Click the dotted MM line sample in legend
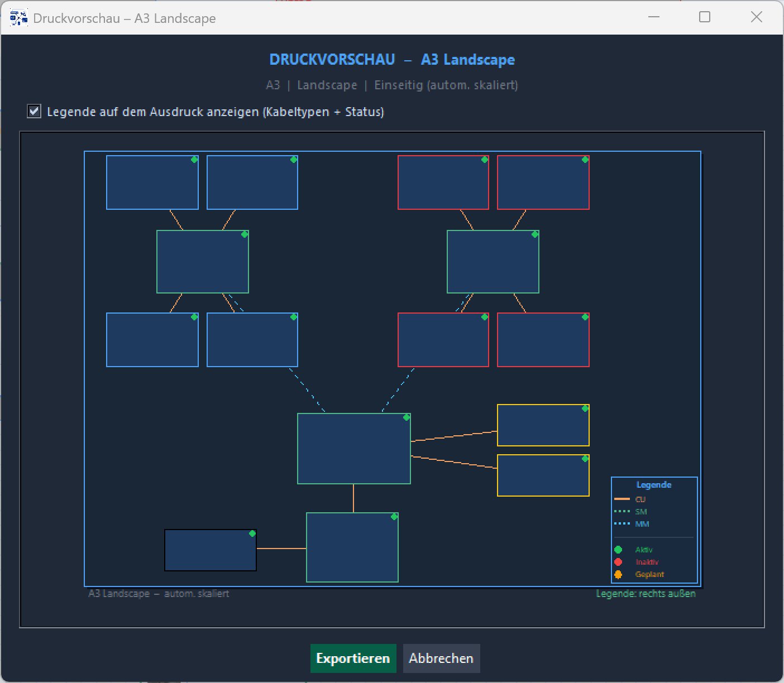This screenshot has width=784, height=683. pyautogui.click(x=622, y=523)
